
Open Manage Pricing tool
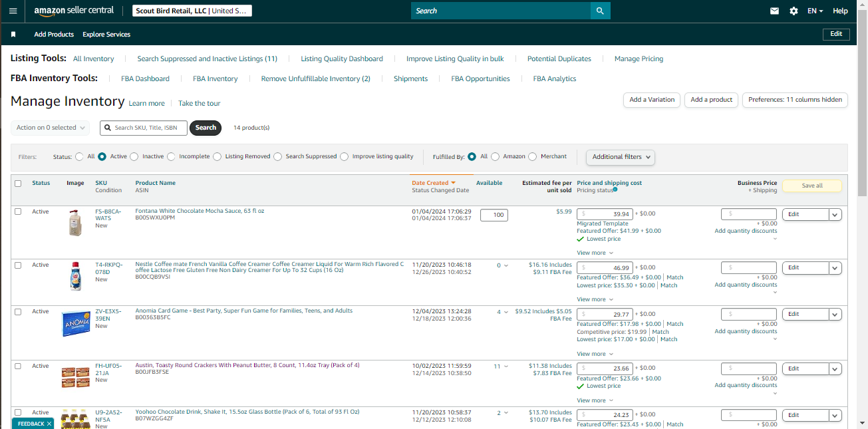click(x=639, y=59)
